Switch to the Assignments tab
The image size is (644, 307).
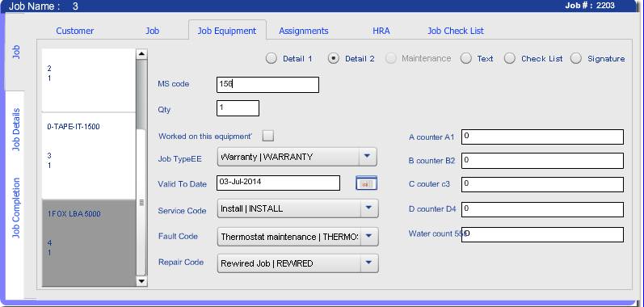pyautogui.click(x=304, y=31)
